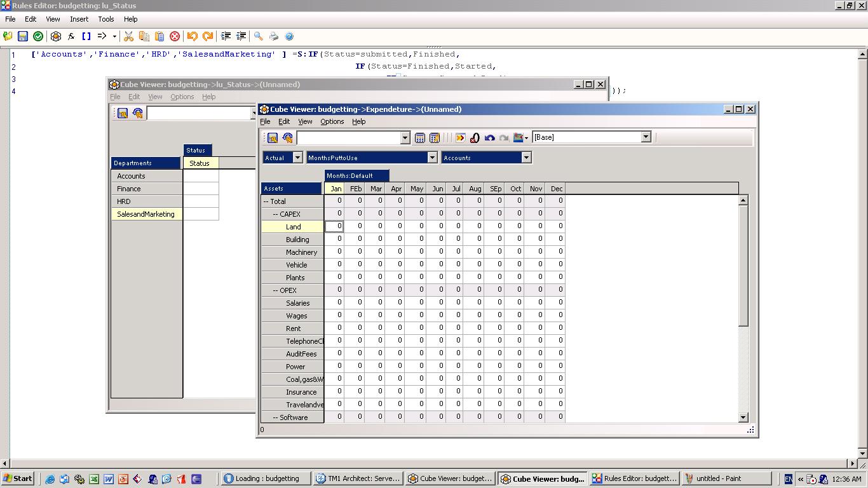Open Find with the magnifier icon
This screenshot has width=868, height=488.
tap(259, 36)
